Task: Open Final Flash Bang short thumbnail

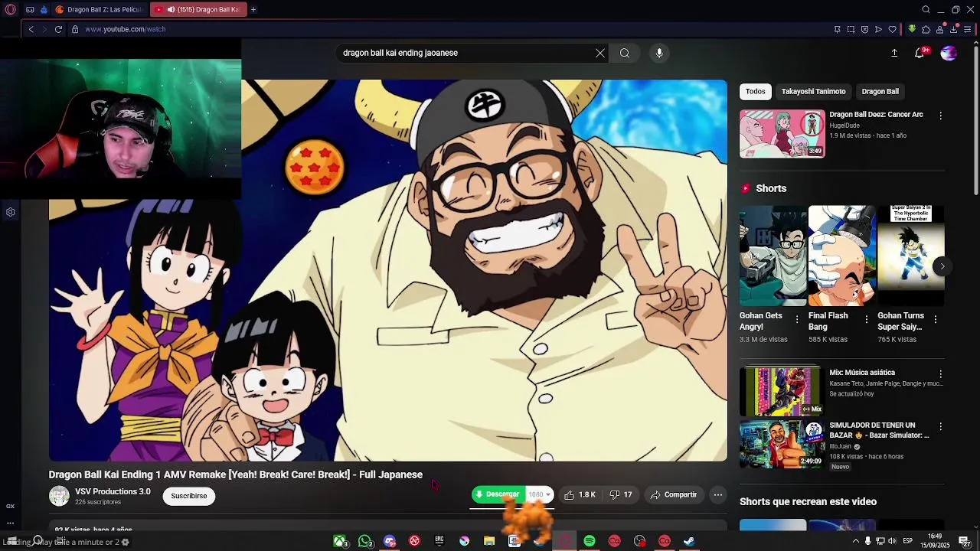Action: click(x=841, y=256)
